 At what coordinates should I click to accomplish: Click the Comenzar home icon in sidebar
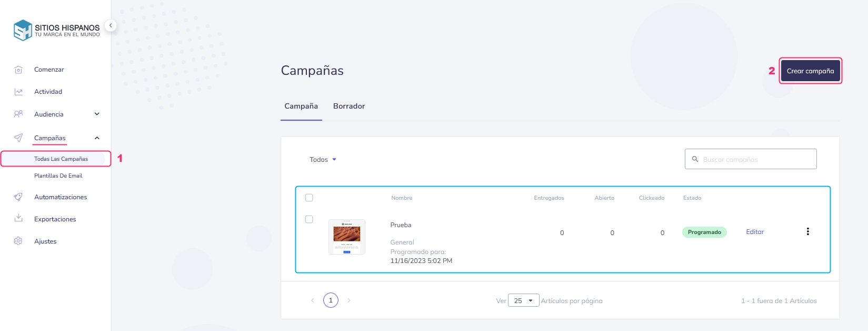coord(18,70)
